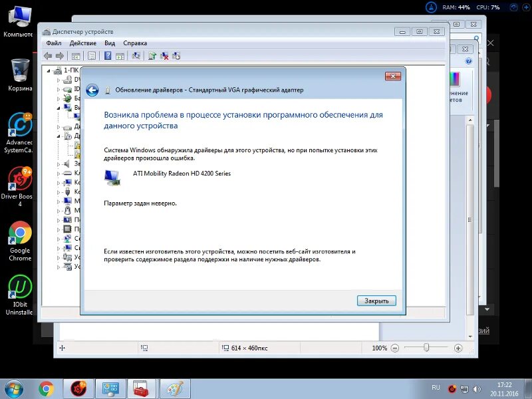Click the Uninstall device icon with red X

(164, 56)
